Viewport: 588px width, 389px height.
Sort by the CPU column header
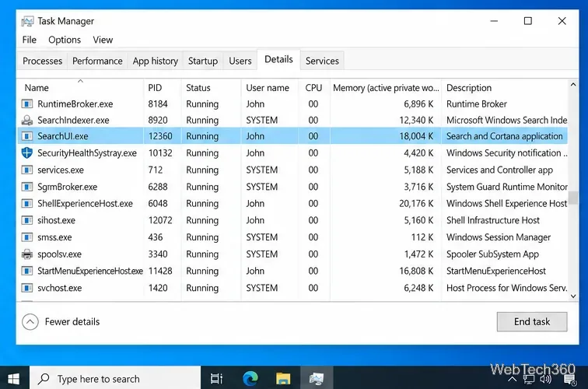click(x=314, y=87)
